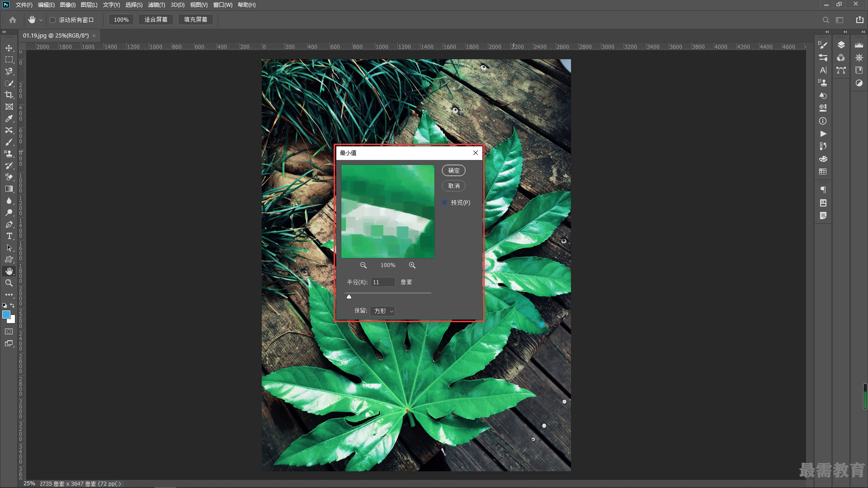868x488 pixels.
Task: Select the Pen tool
Action: [9, 224]
